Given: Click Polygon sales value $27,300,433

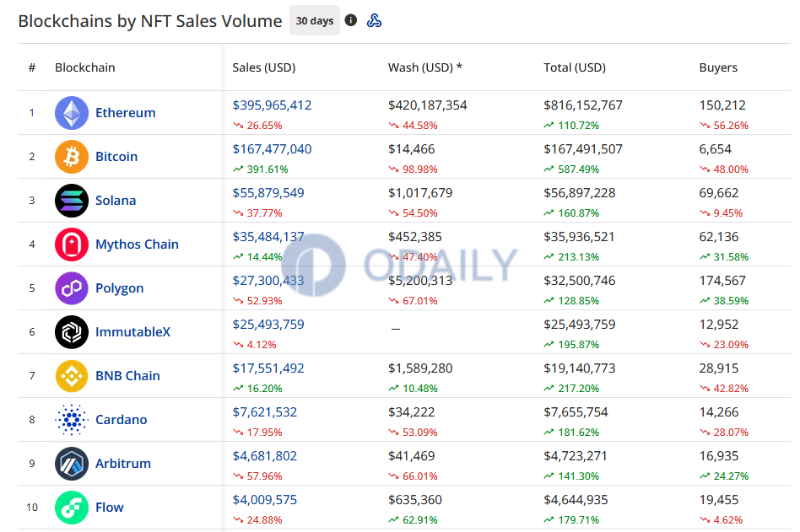Looking at the screenshot, I should (268, 280).
